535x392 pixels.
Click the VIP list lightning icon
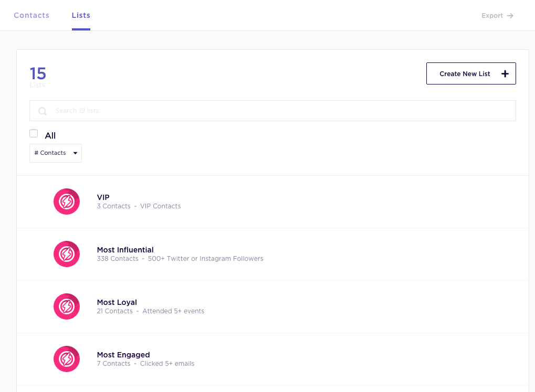[67, 202]
